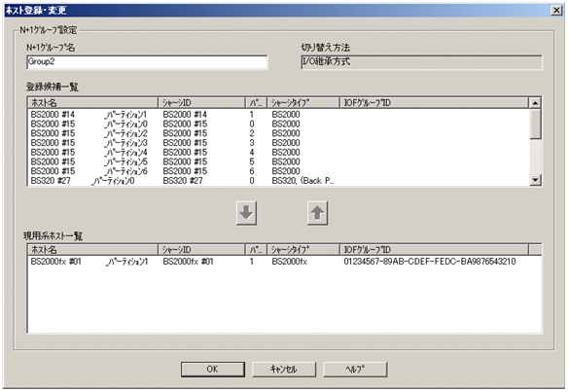
Task: Select candidate row BS2000 #15 パーティション4
Action: (279, 153)
